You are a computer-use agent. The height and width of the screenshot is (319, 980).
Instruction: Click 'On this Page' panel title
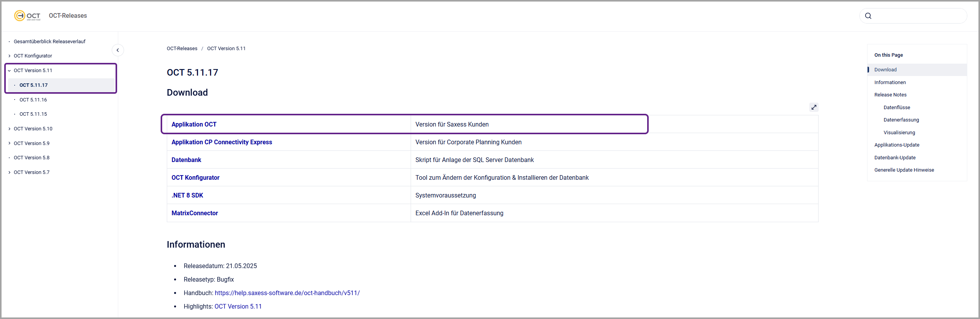(888, 55)
